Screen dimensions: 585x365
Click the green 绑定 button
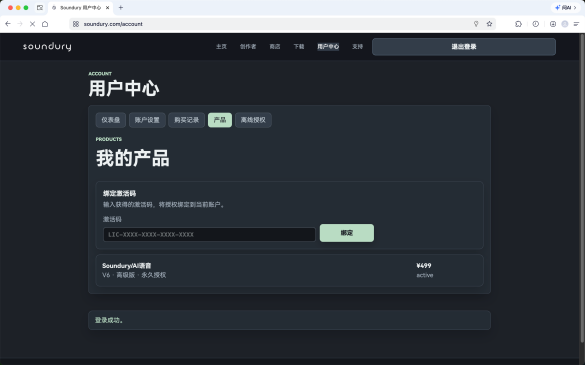347,233
